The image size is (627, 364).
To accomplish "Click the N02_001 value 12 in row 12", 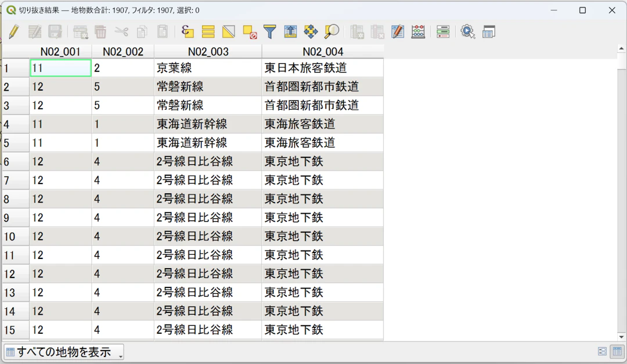I will tap(60, 274).
